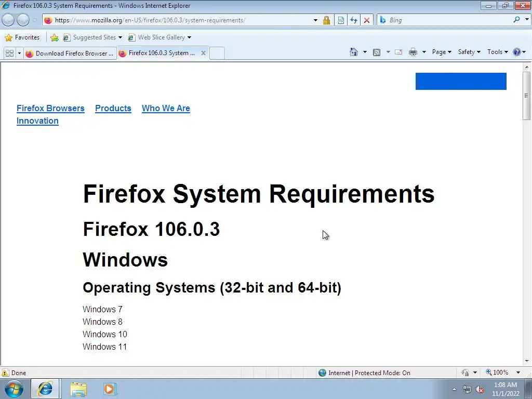Click the Back navigation button
The height and width of the screenshot is (399, 532).
8,20
